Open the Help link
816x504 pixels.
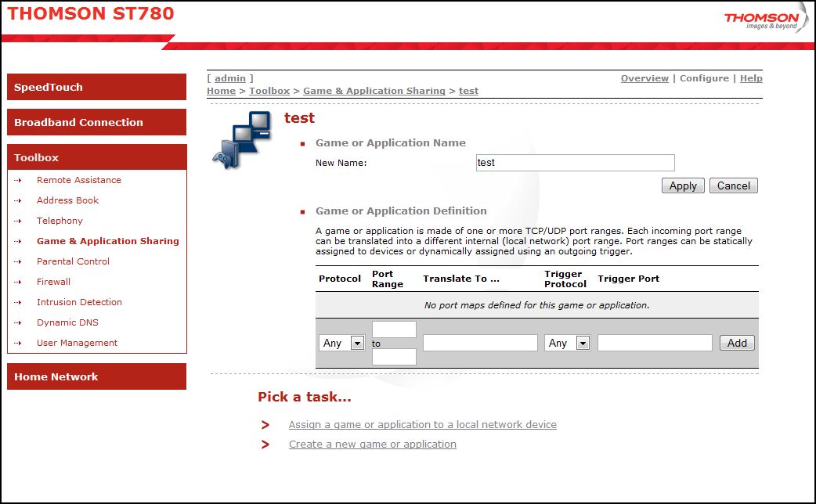tap(752, 78)
